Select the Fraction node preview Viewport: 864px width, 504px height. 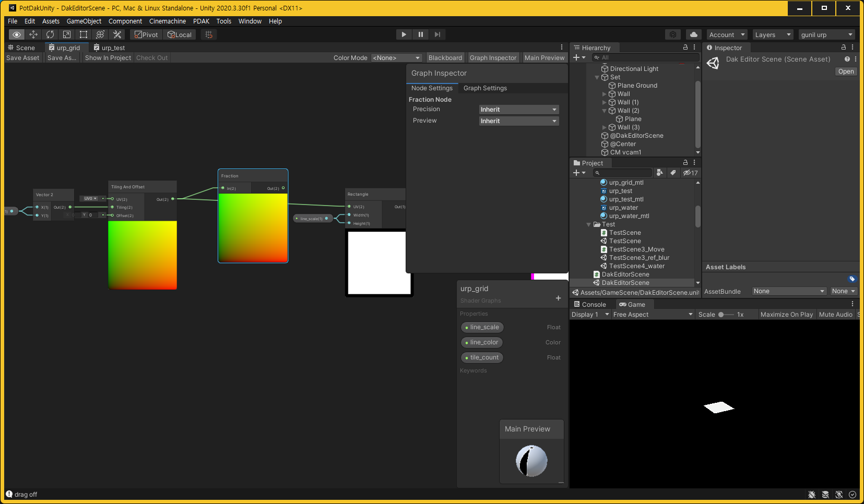tap(253, 227)
